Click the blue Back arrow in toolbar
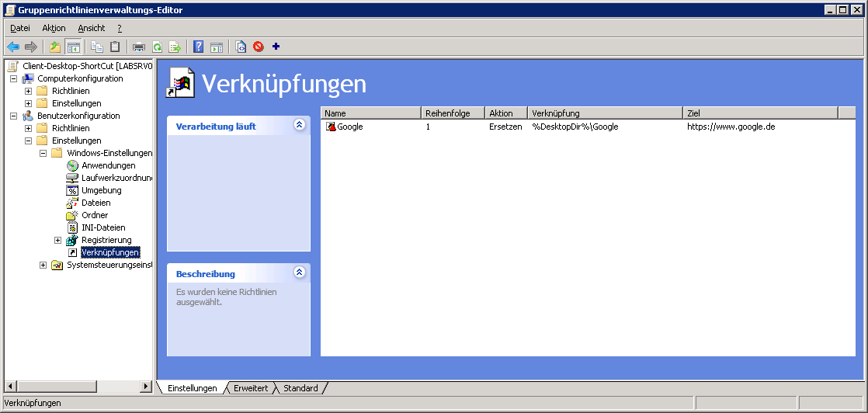The height and width of the screenshot is (413, 868). [x=13, y=47]
